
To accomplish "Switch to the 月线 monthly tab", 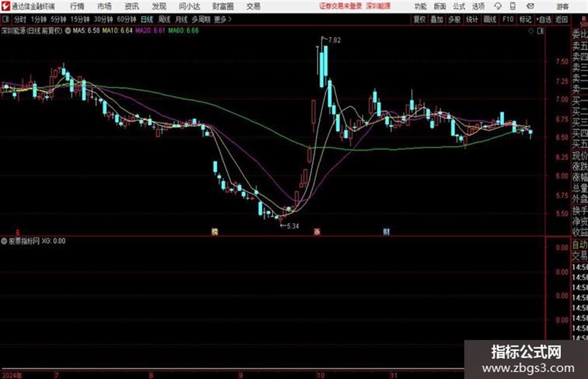I will [x=182, y=19].
